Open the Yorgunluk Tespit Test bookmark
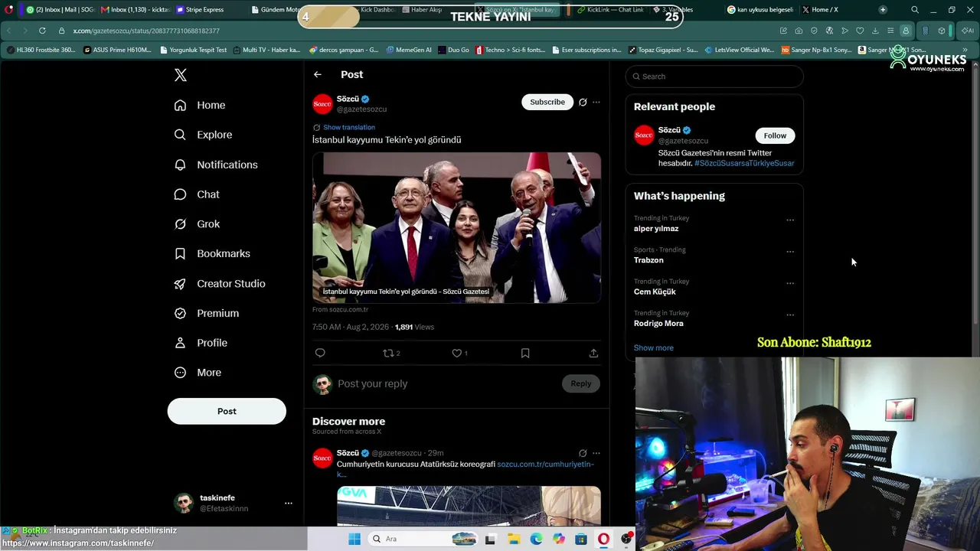 click(192, 50)
